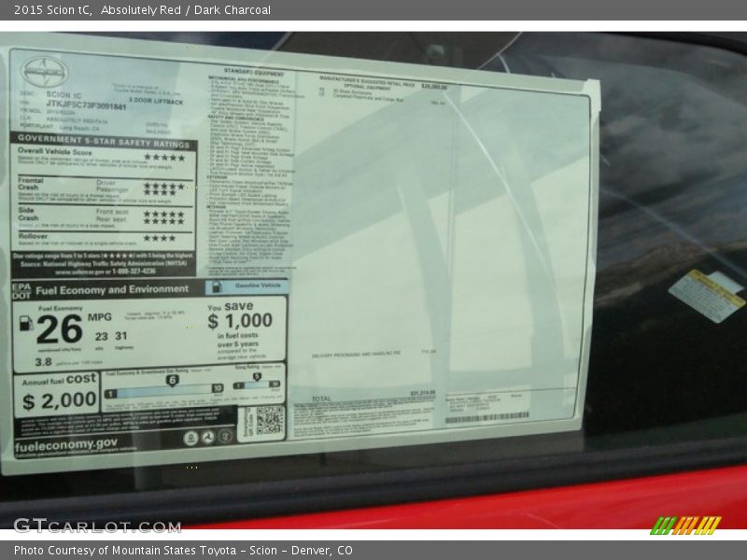The width and height of the screenshot is (747, 560).
Task: Click the fuel economy rating marker 6
Action: pos(172,380)
